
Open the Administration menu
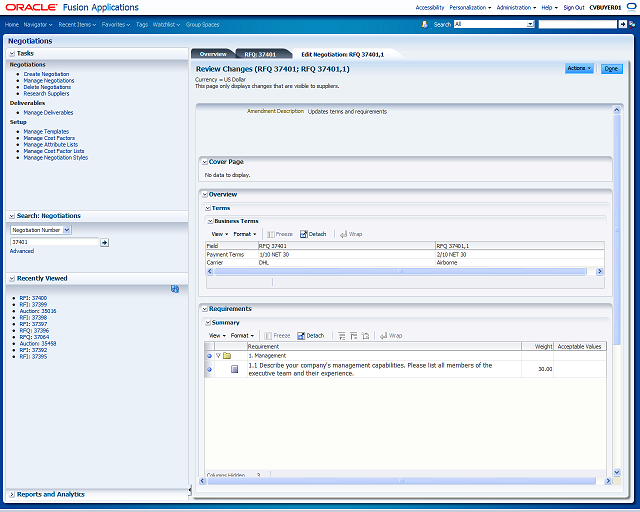coord(516,7)
